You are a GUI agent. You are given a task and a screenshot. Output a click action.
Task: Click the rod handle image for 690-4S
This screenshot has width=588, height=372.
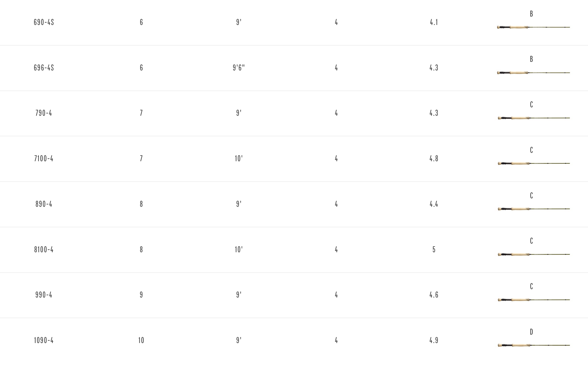click(533, 27)
